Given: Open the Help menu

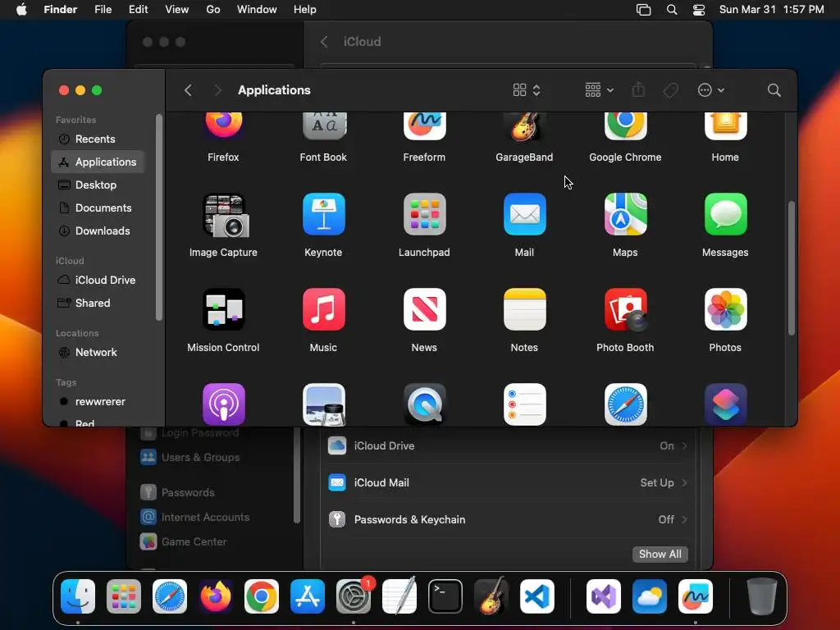Looking at the screenshot, I should (x=305, y=10).
